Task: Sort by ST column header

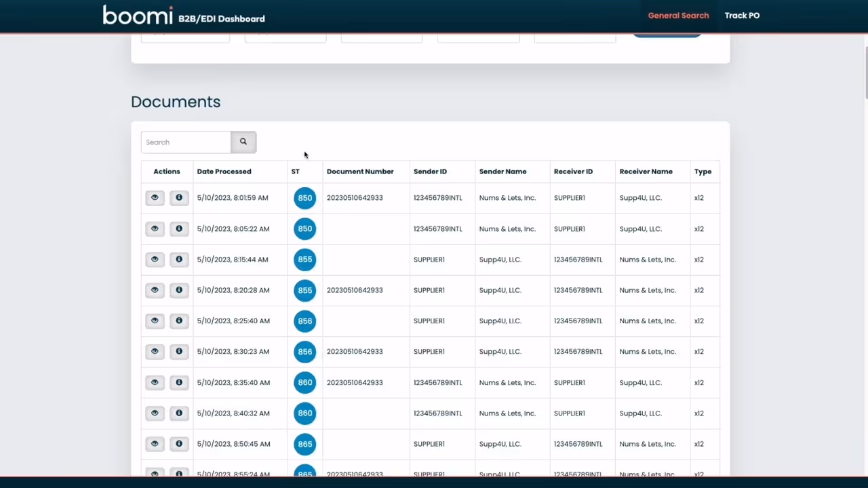Action: click(295, 171)
